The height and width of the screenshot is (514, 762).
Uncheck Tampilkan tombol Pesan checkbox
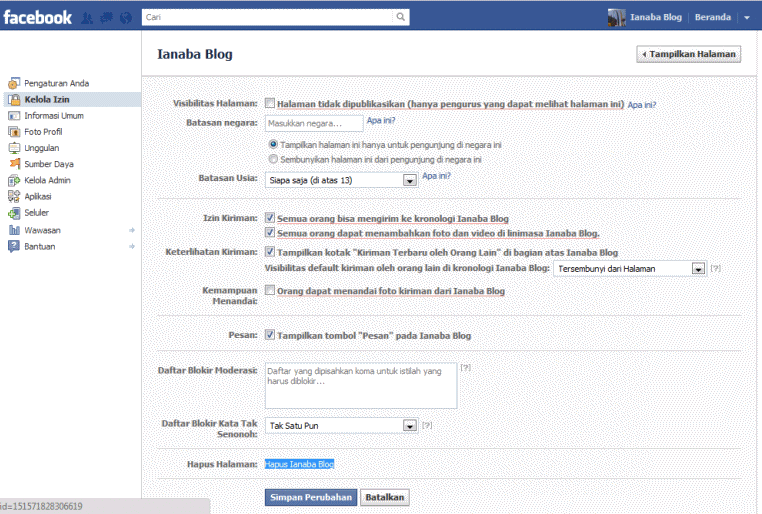click(x=270, y=335)
